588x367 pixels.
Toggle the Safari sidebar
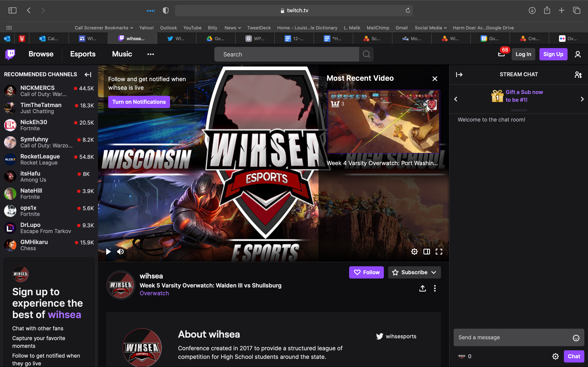point(13,10)
